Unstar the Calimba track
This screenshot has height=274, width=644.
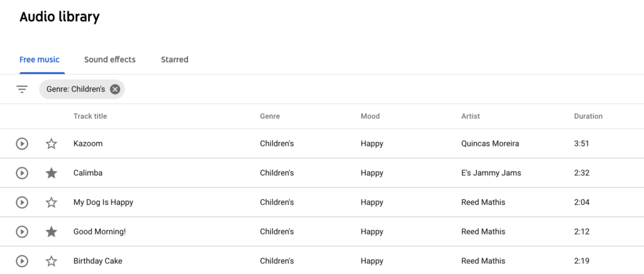pos(52,173)
